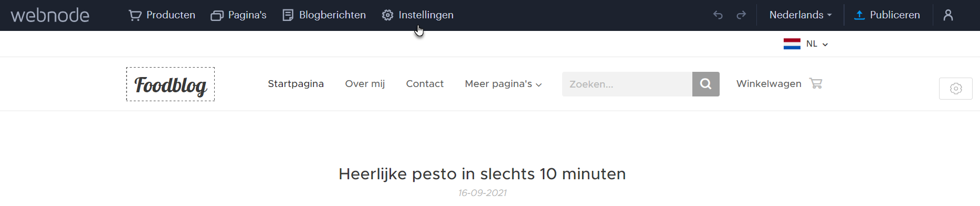Open the Pagina's pages icon
Image resolution: width=980 pixels, height=206 pixels.
pyautogui.click(x=217, y=16)
